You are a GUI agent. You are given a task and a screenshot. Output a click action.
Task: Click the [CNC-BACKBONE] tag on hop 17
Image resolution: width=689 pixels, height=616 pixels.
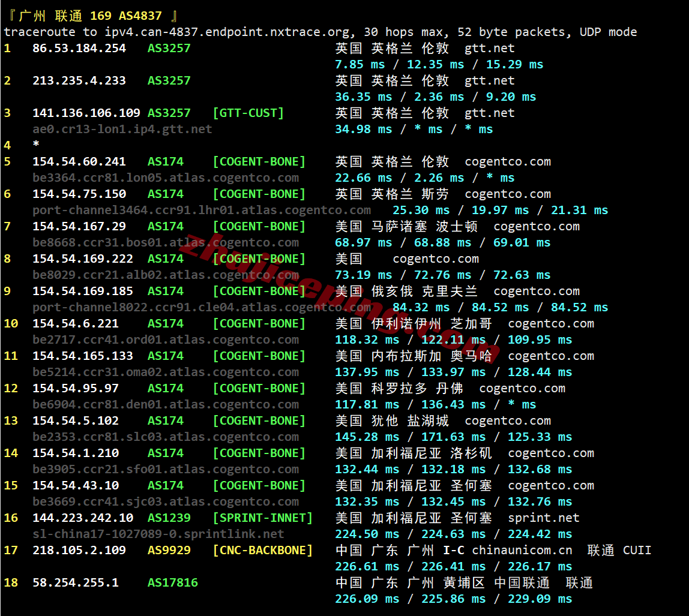(x=262, y=550)
